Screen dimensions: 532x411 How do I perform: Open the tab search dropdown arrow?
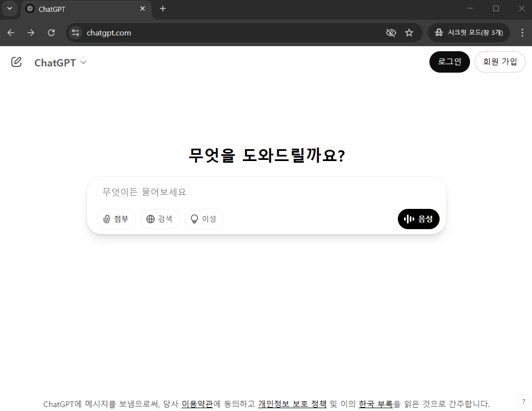tap(10, 8)
